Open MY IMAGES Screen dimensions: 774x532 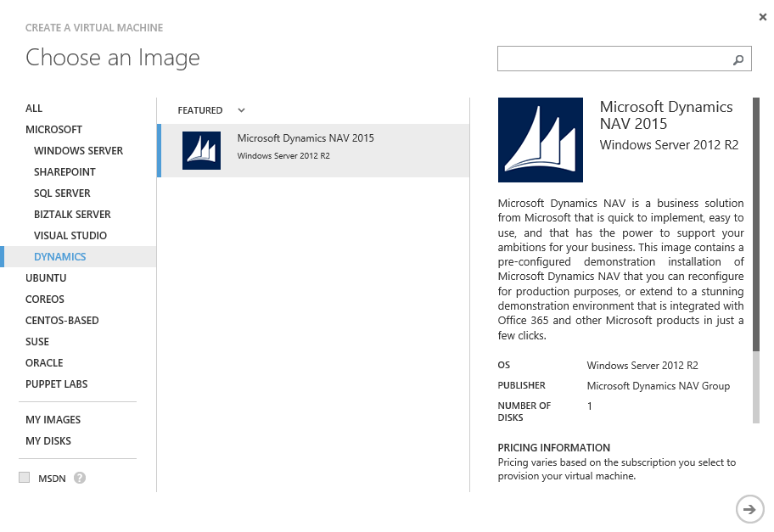tap(54, 419)
